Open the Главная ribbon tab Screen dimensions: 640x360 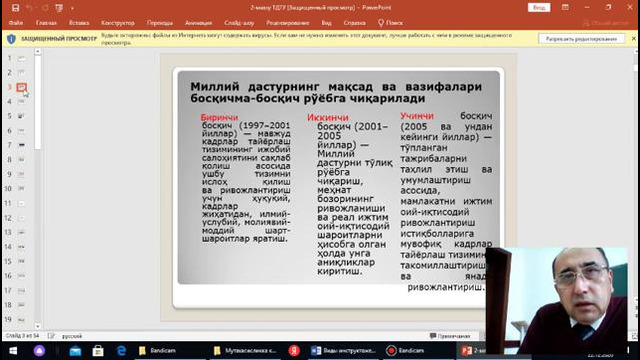[x=46, y=23]
